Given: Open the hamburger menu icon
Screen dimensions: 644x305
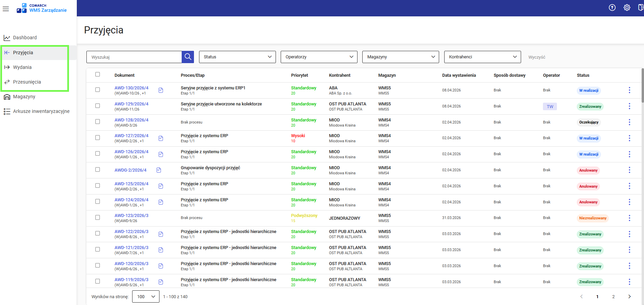Looking at the screenshot, I should pyautogui.click(x=6, y=9).
